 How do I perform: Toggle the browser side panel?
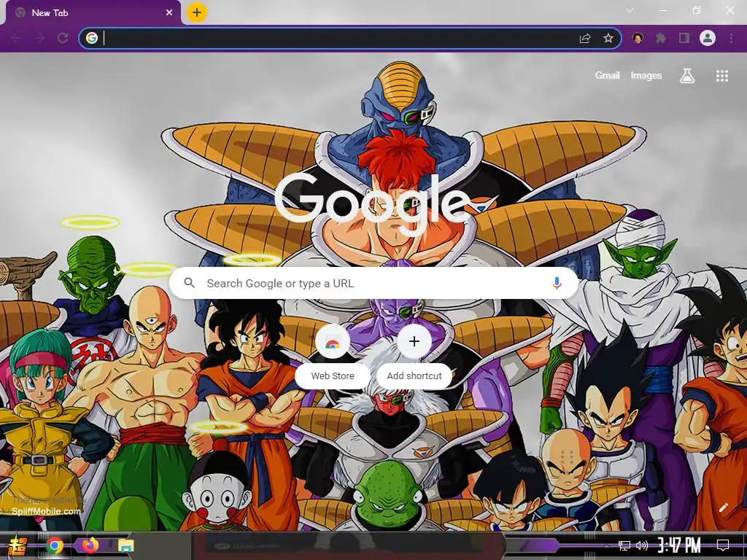tap(684, 38)
